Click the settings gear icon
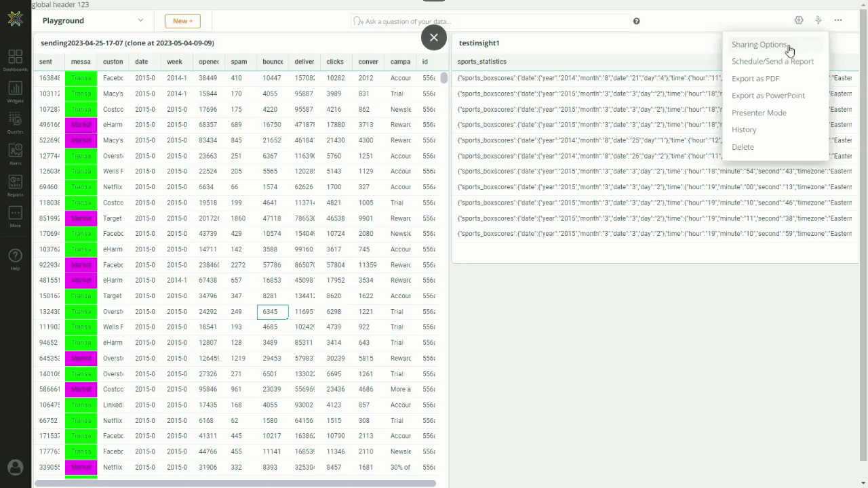868x488 pixels. (x=799, y=20)
